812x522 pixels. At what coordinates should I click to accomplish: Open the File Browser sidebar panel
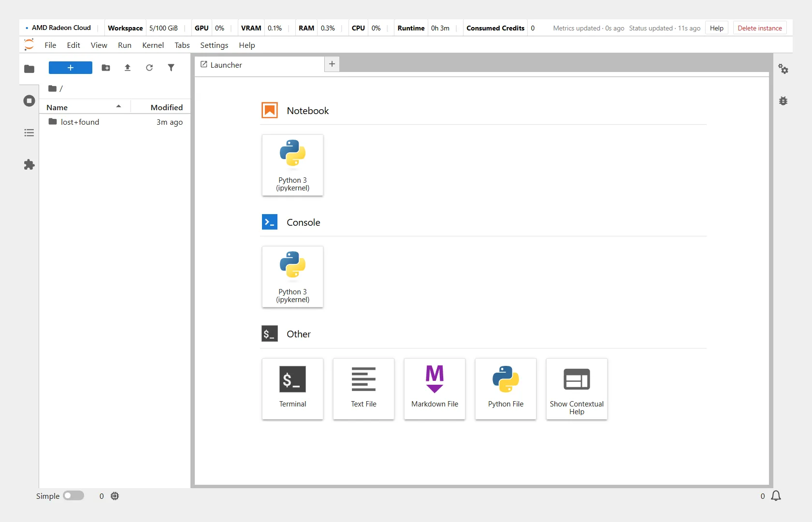[29, 69]
